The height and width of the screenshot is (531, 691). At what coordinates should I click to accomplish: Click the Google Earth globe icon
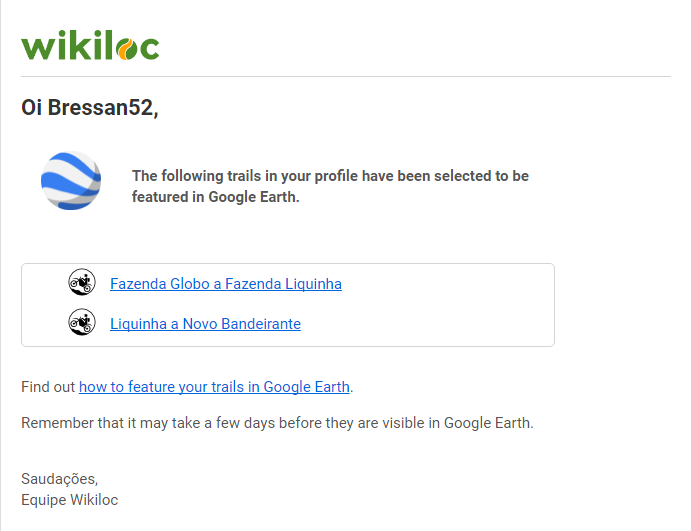pos(71,181)
